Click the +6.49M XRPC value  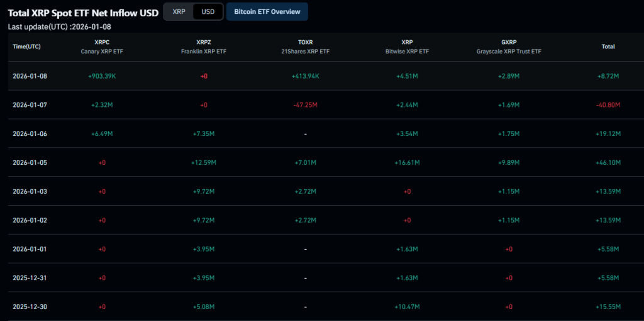102,133
